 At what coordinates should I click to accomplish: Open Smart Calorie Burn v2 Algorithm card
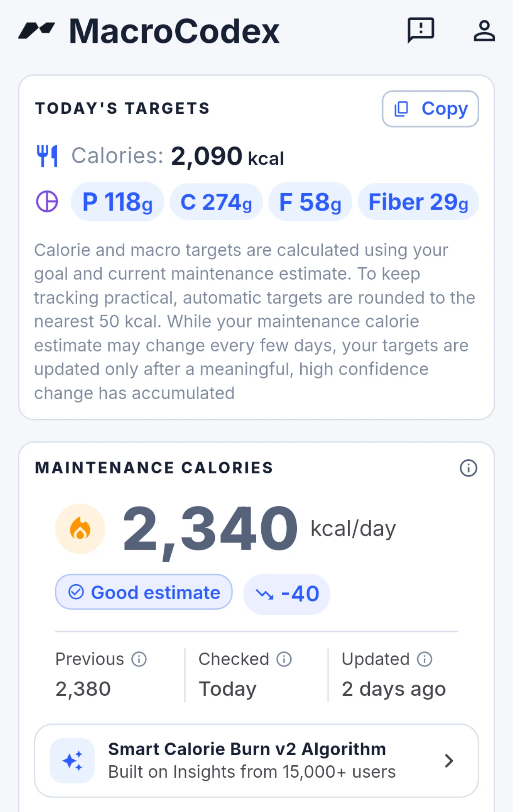coord(256,760)
